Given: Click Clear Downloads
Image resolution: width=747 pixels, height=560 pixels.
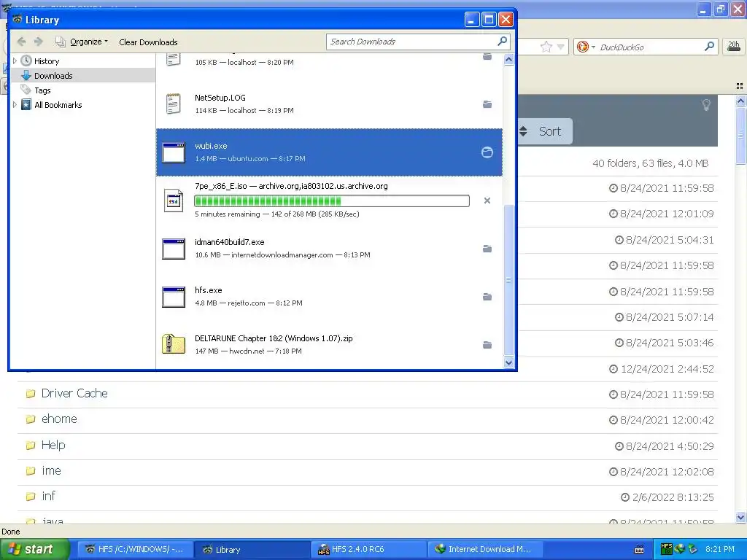Looking at the screenshot, I should [x=148, y=42].
